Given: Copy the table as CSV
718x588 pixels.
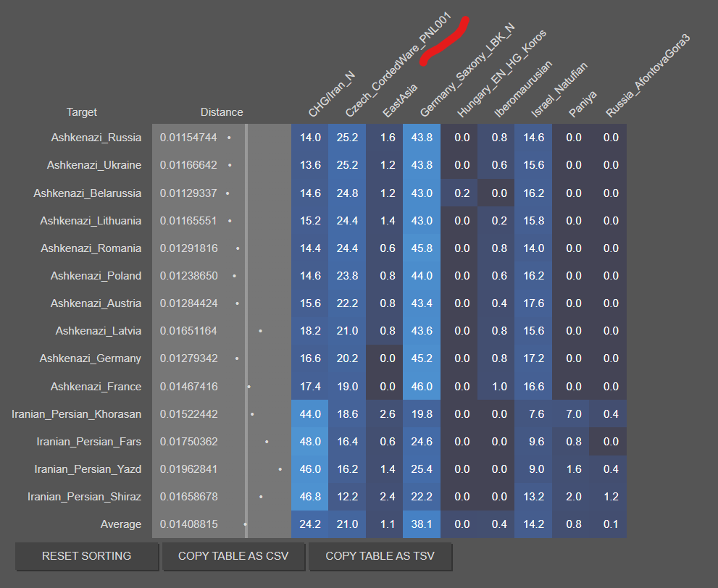Looking at the screenshot, I should point(233,556).
